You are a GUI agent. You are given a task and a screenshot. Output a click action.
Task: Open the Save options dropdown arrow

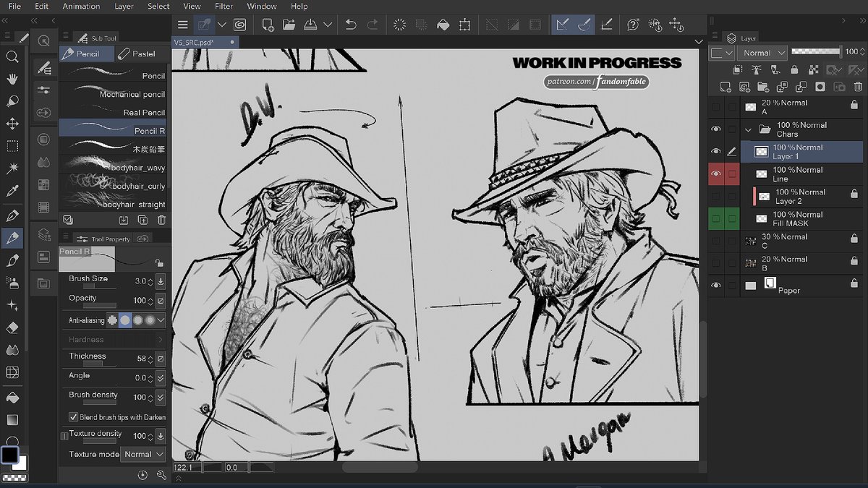point(328,25)
